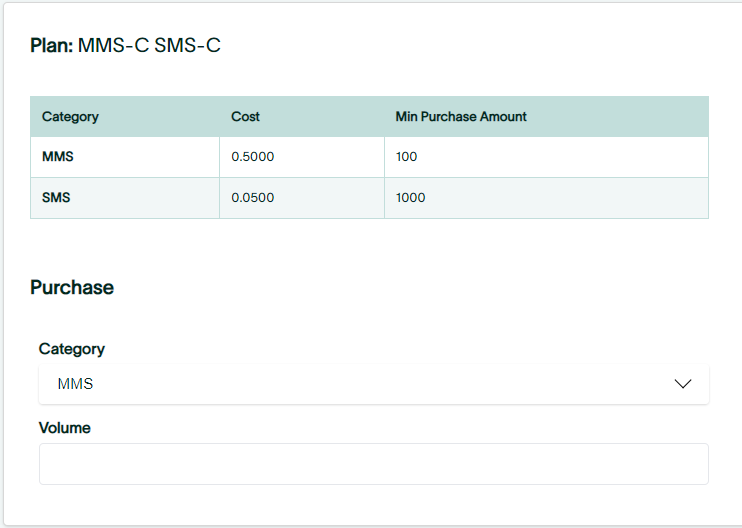Select the Min Purchase Amount column header

coord(461,116)
